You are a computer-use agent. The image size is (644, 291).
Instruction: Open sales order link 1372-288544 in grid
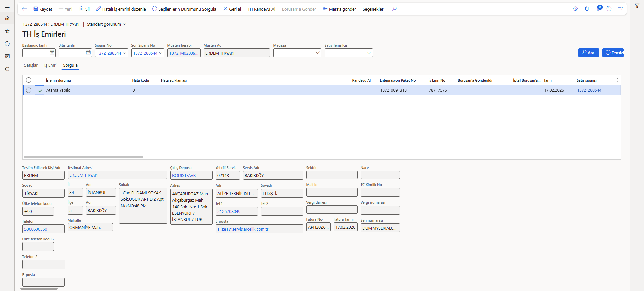(x=589, y=90)
